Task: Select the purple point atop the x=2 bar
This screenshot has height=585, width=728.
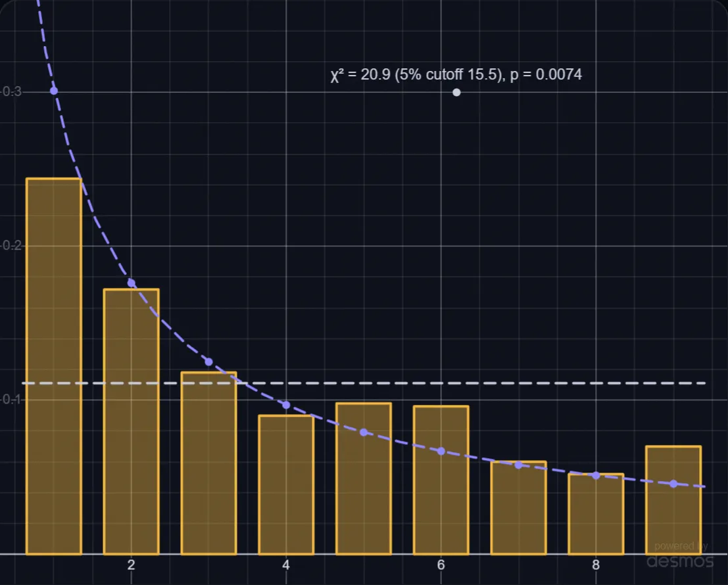Action: [x=132, y=283]
